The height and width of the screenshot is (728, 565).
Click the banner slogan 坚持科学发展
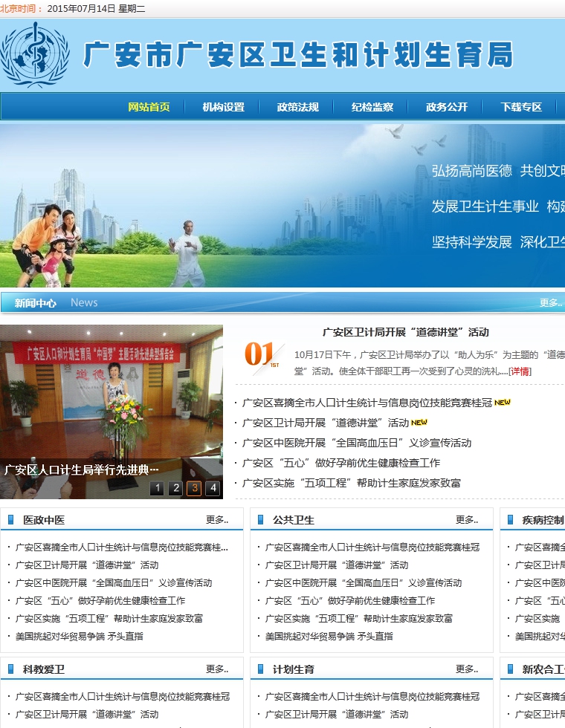click(x=471, y=242)
